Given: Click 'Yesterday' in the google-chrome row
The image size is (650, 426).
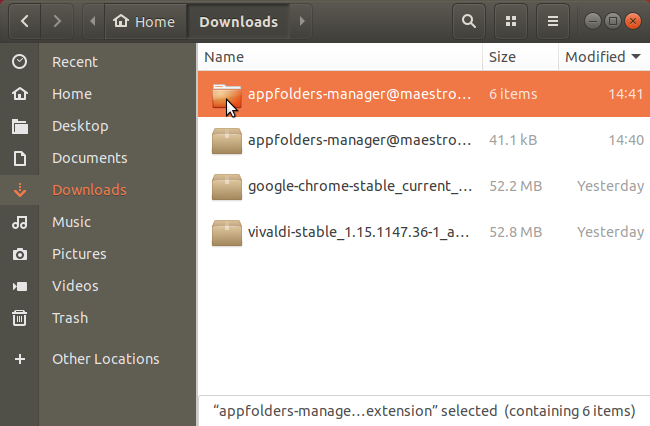Looking at the screenshot, I should click(611, 186).
